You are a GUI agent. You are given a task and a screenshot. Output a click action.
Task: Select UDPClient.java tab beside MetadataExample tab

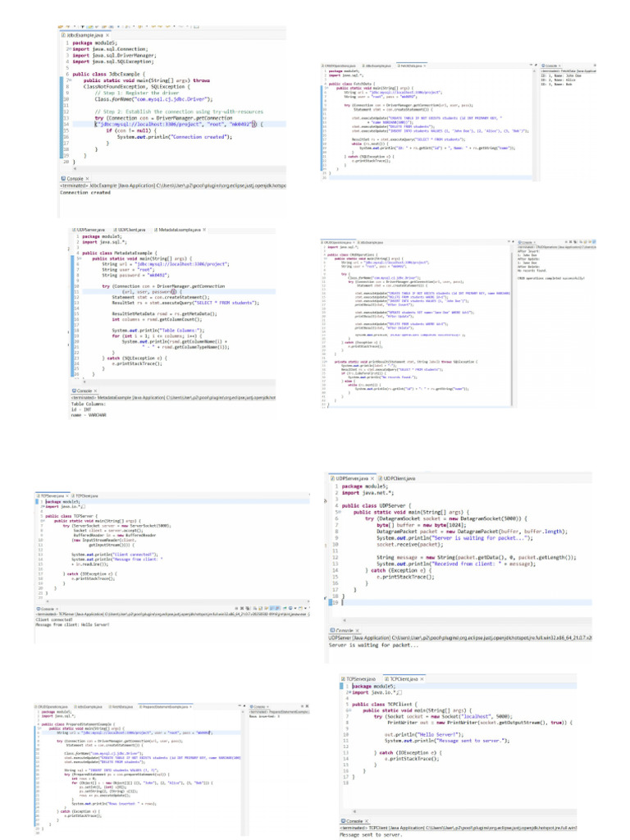[x=130, y=230]
